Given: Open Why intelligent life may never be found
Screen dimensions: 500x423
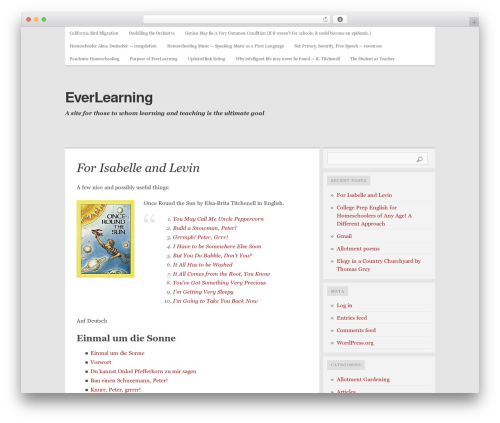Looking at the screenshot, I should pos(288,59).
